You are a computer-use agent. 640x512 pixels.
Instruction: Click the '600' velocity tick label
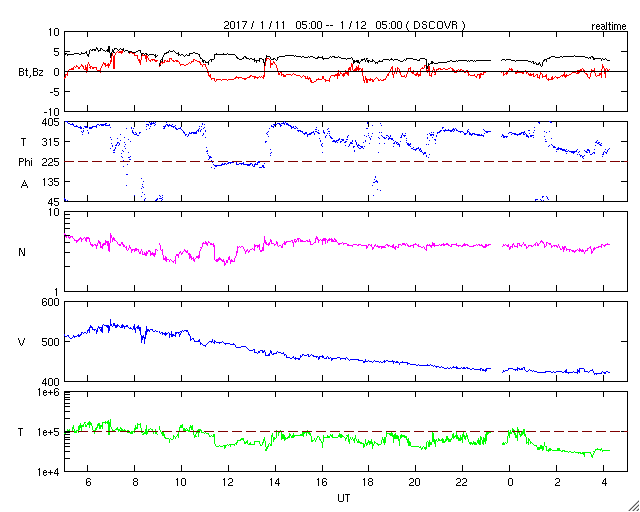[x=52, y=303]
